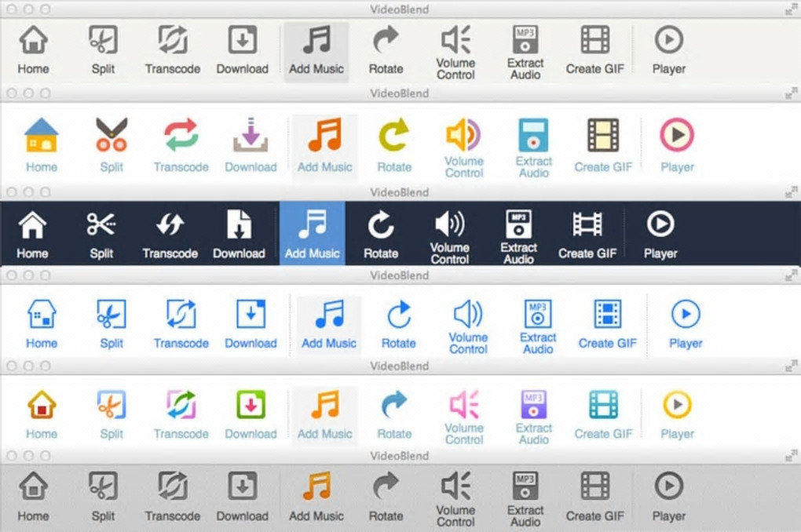
Task: Click the red house with orange roof Home icon
Action: (x=42, y=404)
